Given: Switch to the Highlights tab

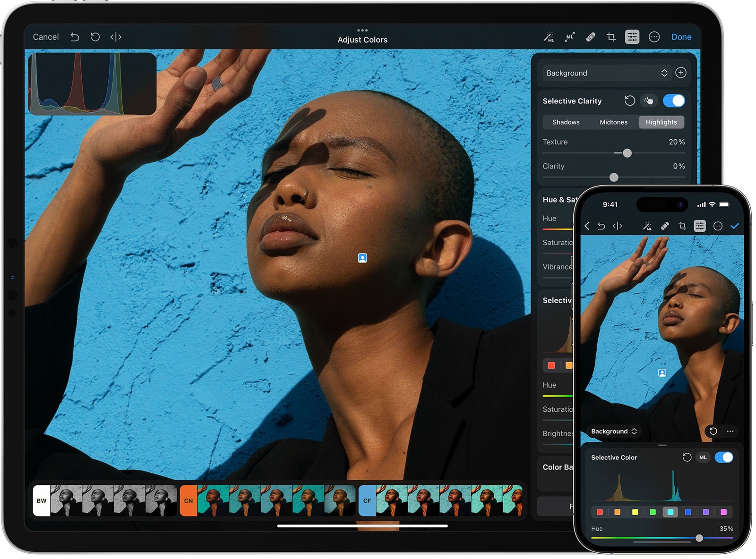Looking at the screenshot, I should pyautogui.click(x=661, y=122).
